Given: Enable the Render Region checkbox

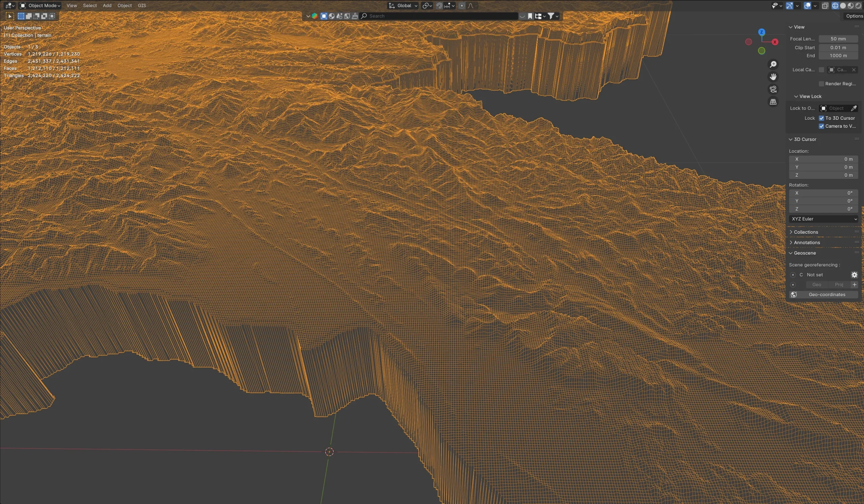Looking at the screenshot, I should (x=821, y=84).
